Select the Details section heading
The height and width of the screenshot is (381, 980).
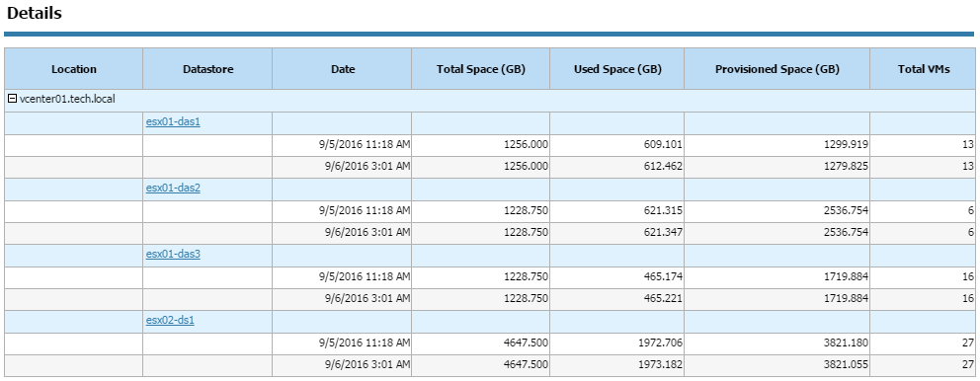tap(35, 13)
